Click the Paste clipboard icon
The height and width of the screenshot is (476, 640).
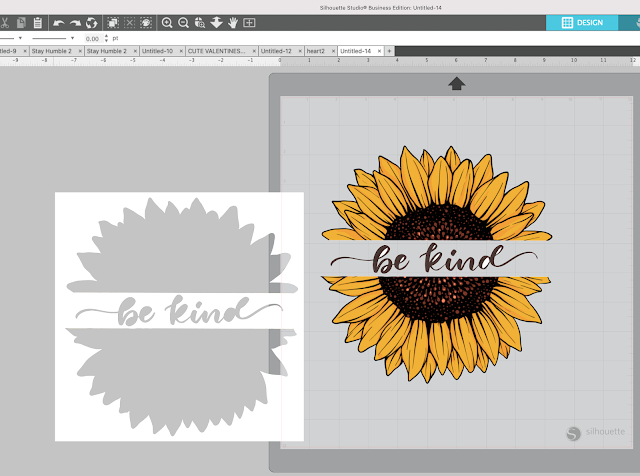pos(38,22)
